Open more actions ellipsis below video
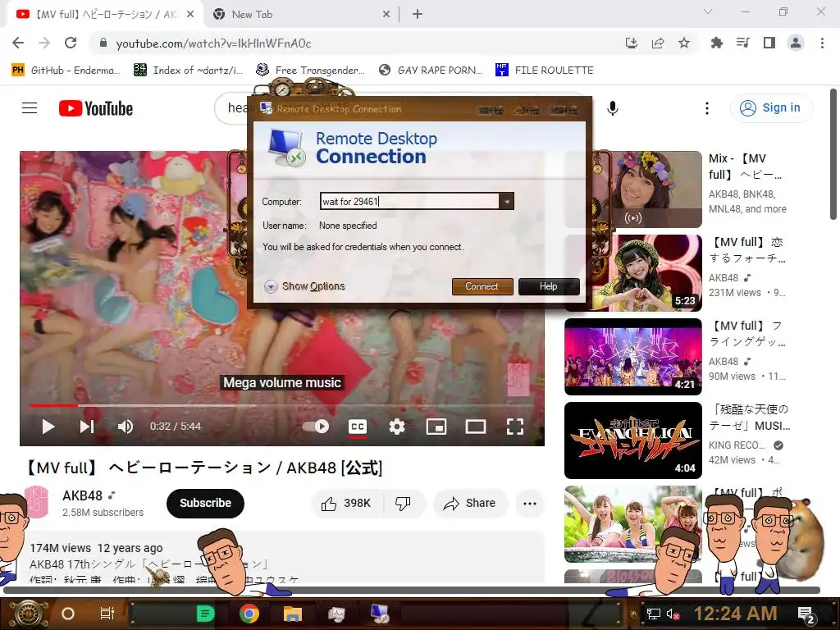 530,503
